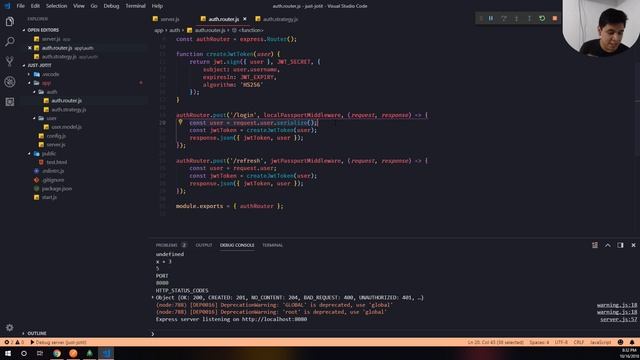Show errors and warnings count in status bar

click(x=14, y=342)
